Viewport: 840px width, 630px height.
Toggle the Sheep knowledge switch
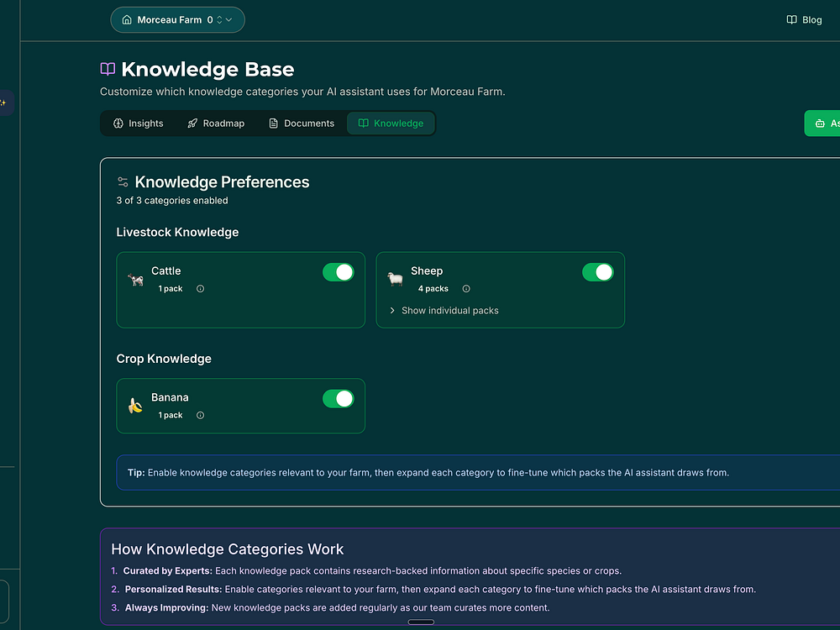(598, 272)
